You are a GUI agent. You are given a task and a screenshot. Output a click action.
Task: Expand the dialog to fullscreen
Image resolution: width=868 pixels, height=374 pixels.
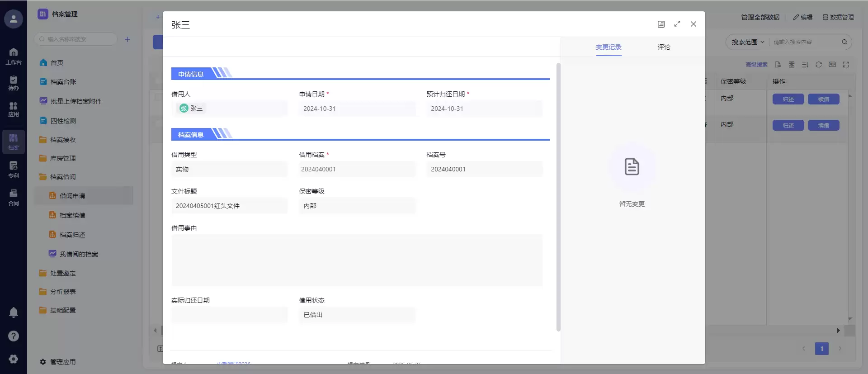click(x=677, y=24)
